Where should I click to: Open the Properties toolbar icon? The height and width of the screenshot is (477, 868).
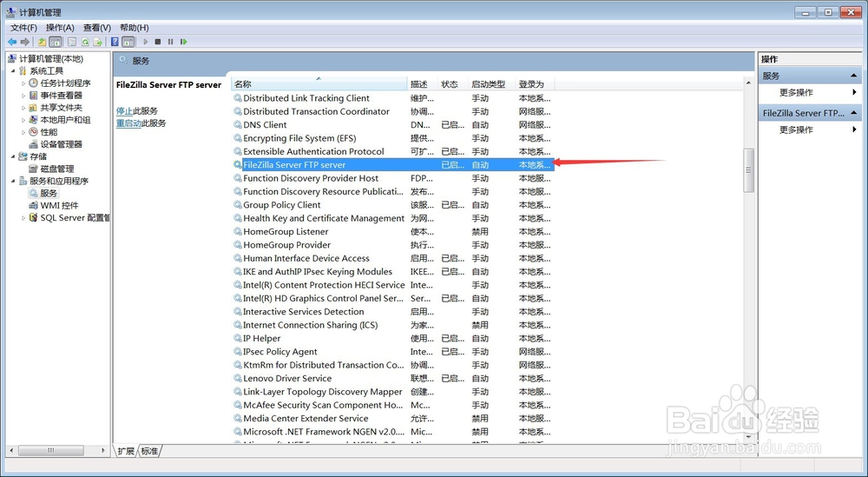[x=72, y=42]
